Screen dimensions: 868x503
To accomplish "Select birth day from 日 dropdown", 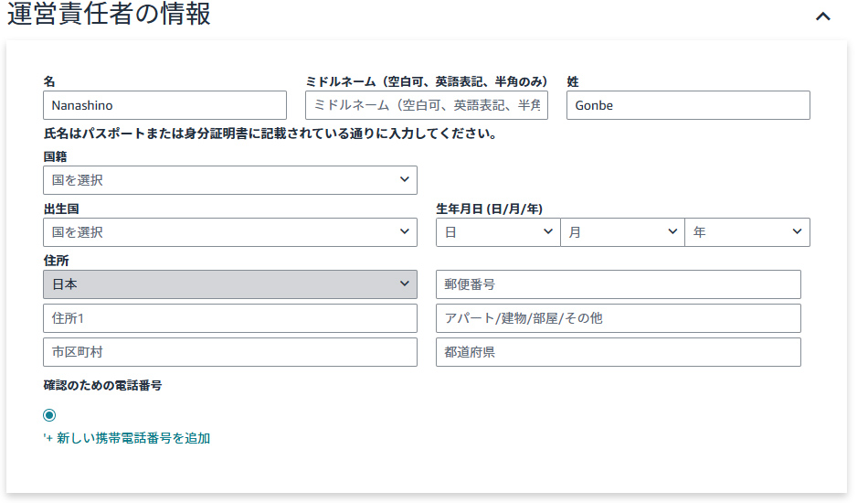I will tap(498, 232).
